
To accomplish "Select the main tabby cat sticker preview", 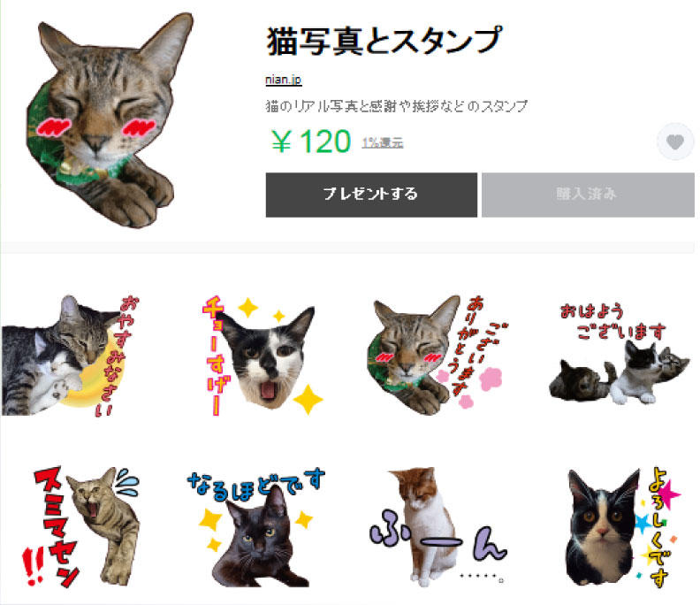I will point(110,120).
